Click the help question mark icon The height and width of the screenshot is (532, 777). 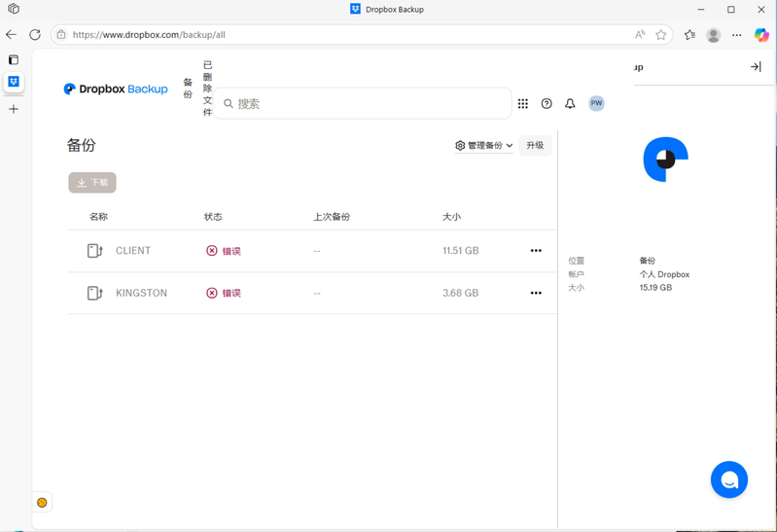(x=547, y=104)
